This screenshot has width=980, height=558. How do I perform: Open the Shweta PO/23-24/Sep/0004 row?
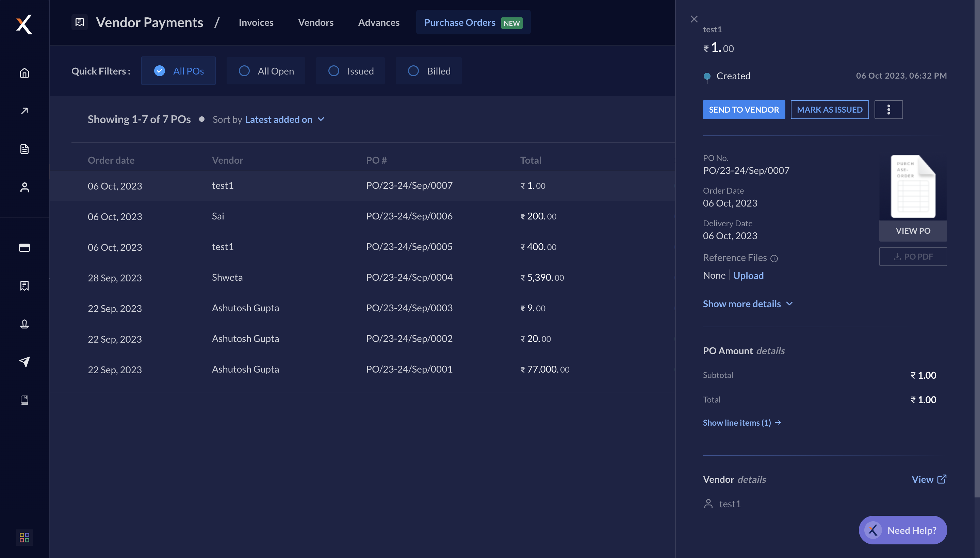[x=362, y=277]
